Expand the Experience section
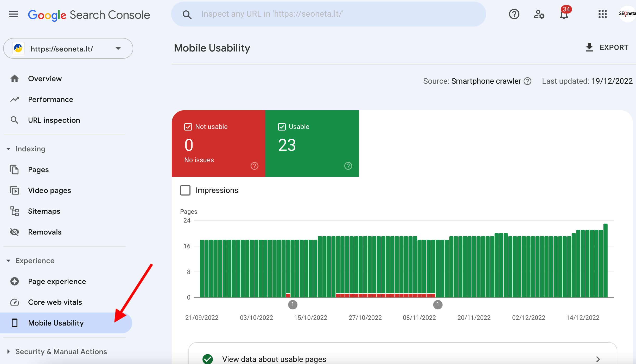Screen dimensions: 636x364 (35, 261)
